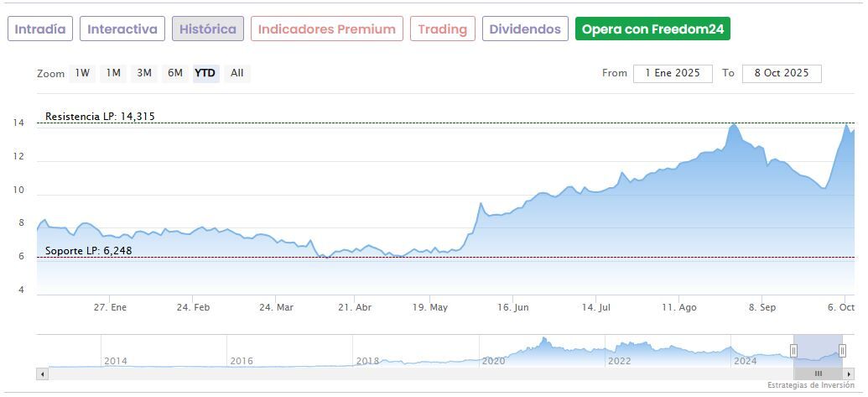Select the 1M zoom range
The image size is (868, 397).
click(113, 73)
